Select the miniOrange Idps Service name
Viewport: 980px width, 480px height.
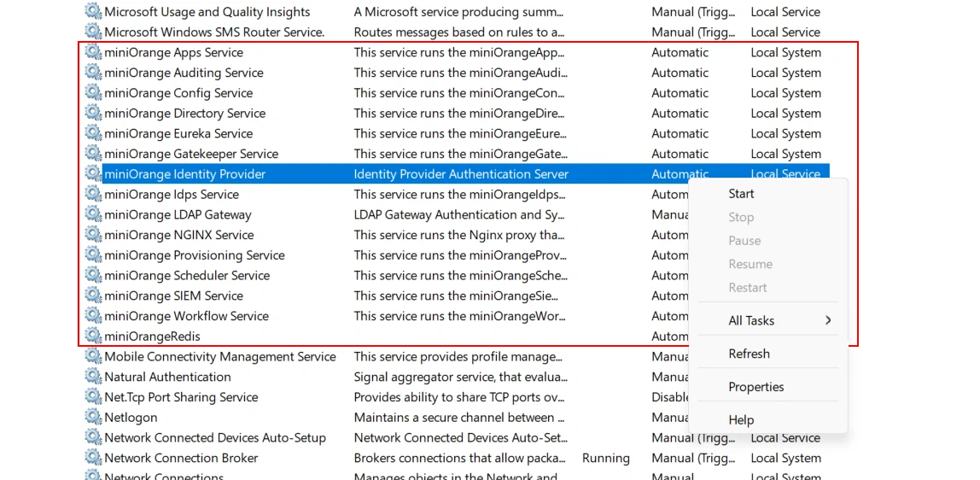point(172,195)
